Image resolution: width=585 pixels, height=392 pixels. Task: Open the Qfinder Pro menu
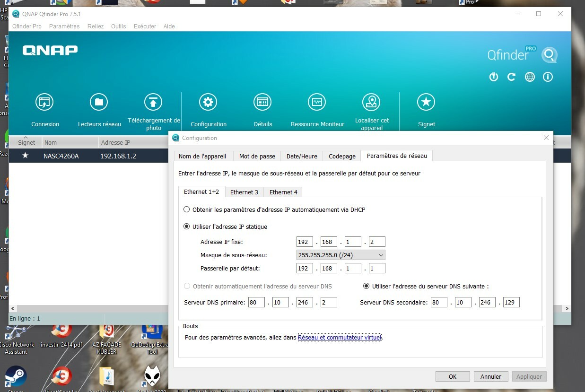(x=27, y=26)
